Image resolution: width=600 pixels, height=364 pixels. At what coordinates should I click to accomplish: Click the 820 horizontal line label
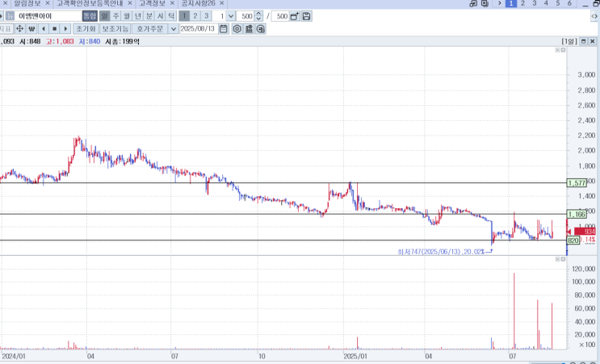pyautogui.click(x=573, y=241)
